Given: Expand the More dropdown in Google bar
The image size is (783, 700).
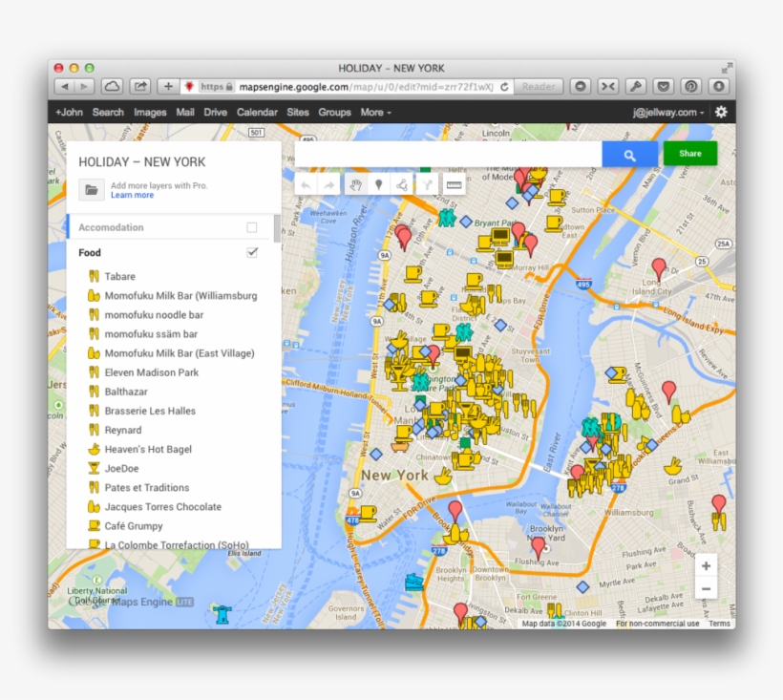Looking at the screenshot, I should (x=375, y=113).
